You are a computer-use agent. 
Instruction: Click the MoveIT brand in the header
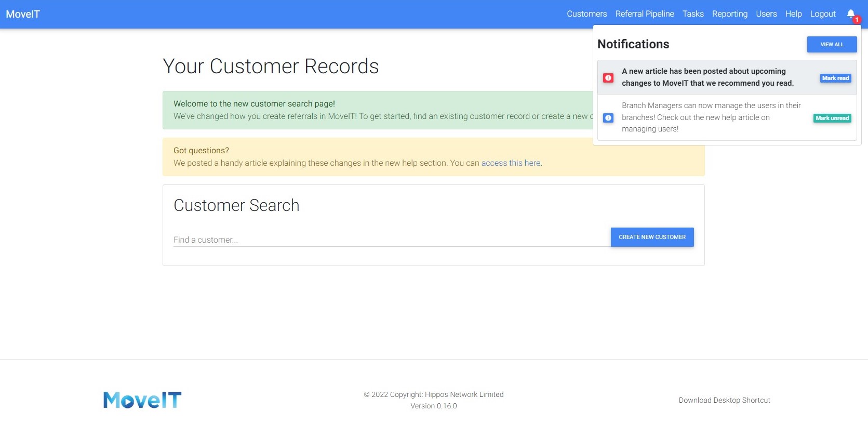pyautogui.click(x=23, y=14)
